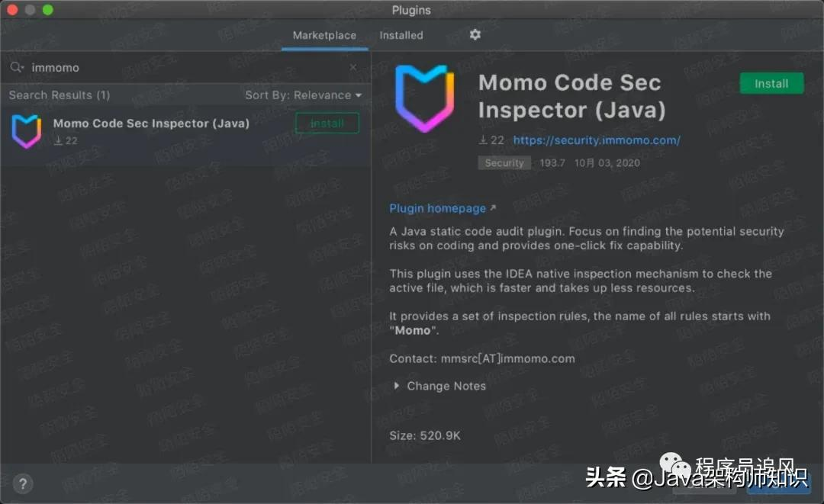Click the version number 193.7
This screenshot has height=504, width=824.
coord(552,162)
